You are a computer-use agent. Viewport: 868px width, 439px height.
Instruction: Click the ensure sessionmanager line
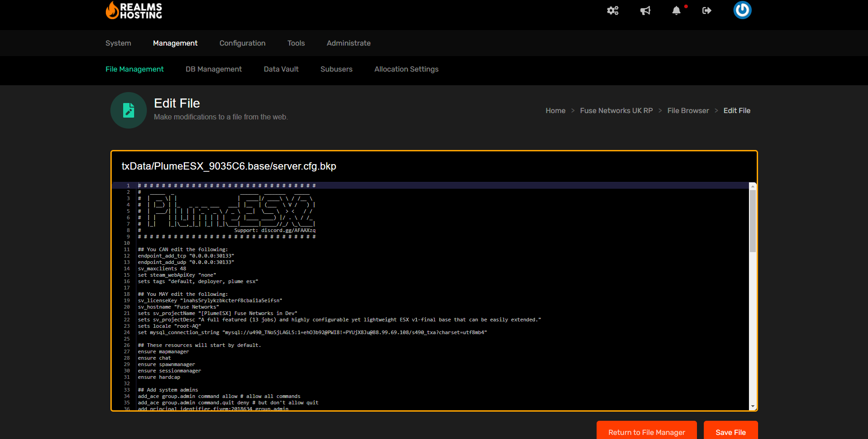tap(169, 371)
